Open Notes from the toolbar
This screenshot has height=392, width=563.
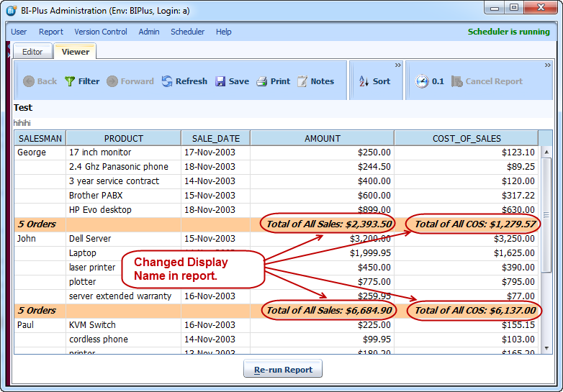302,81
